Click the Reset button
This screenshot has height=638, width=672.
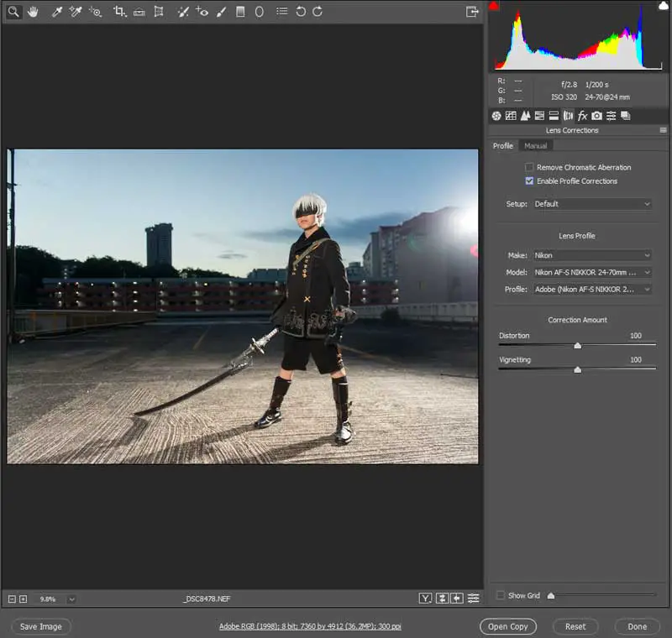point(575,626)
